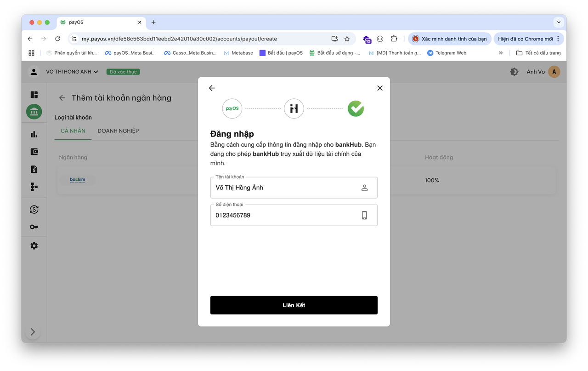Open the settings gear in the sidebar
Viewport: 588px width, 371px height.
point(34,246)
